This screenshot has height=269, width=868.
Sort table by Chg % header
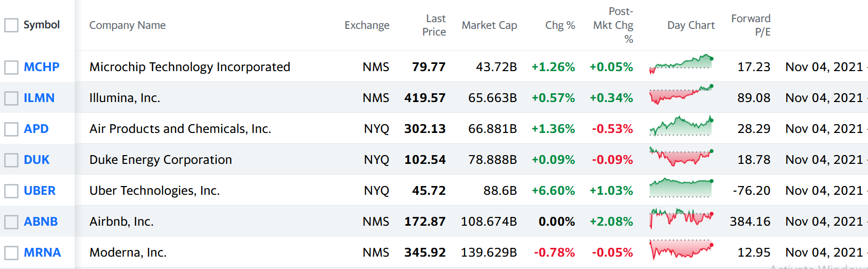[x=560, y=25]
